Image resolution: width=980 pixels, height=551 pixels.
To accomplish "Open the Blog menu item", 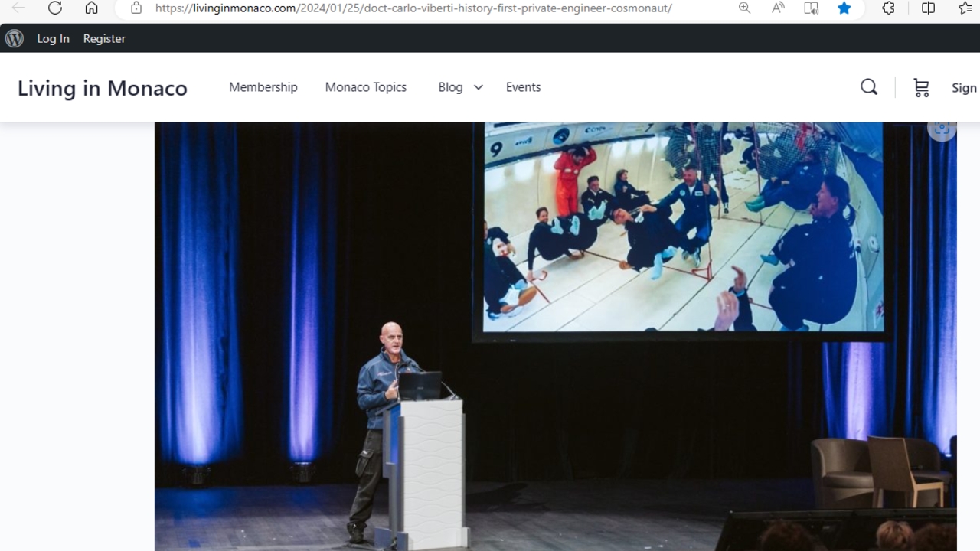I will coord(450,87).
